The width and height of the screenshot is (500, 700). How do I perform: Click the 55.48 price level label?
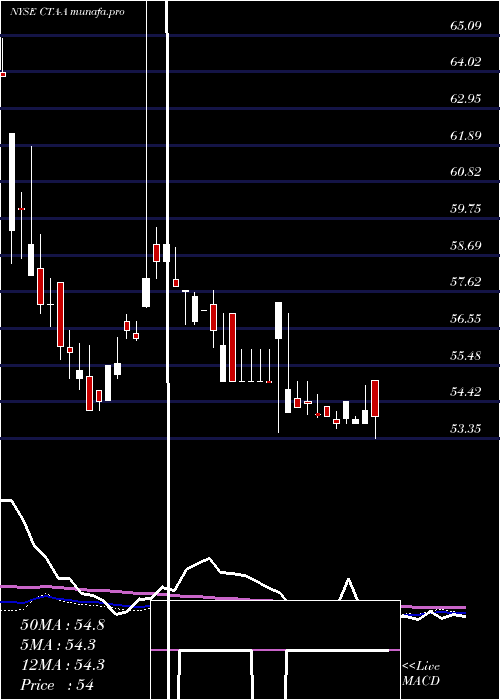coord(466,356)
